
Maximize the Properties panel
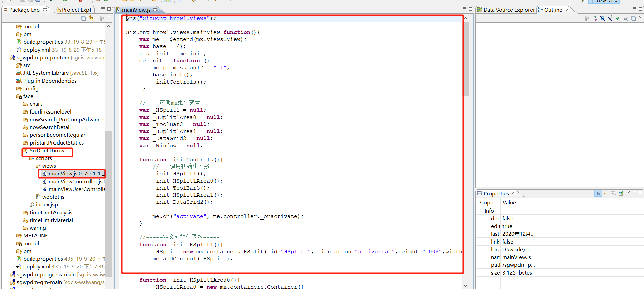pos(641,192)
